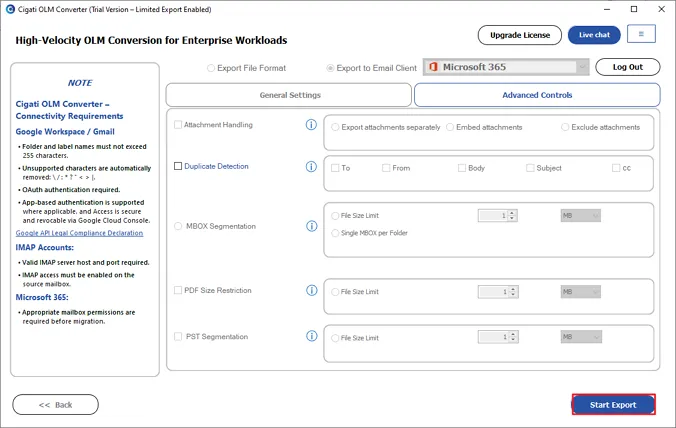Viewport: 676px width, 428px height.
Task: Enable the Duplicate Detection checkbox
Action: [x=178, y=166]
